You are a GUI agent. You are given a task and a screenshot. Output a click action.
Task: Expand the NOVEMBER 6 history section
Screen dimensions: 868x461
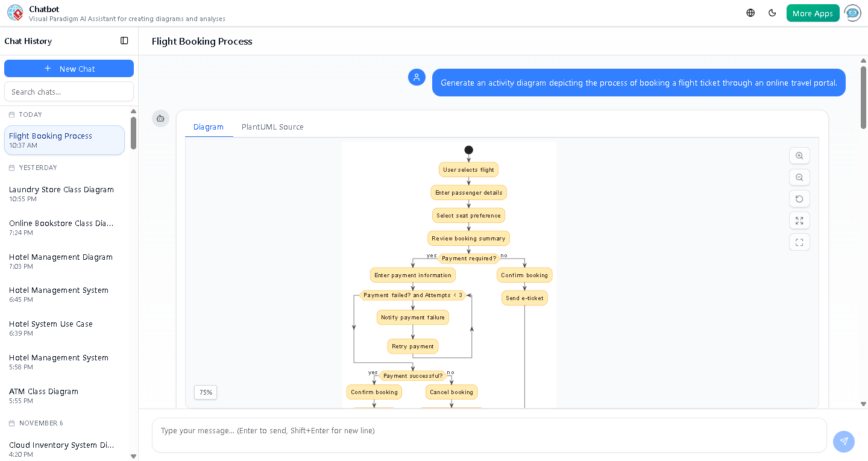click(42, 423)
